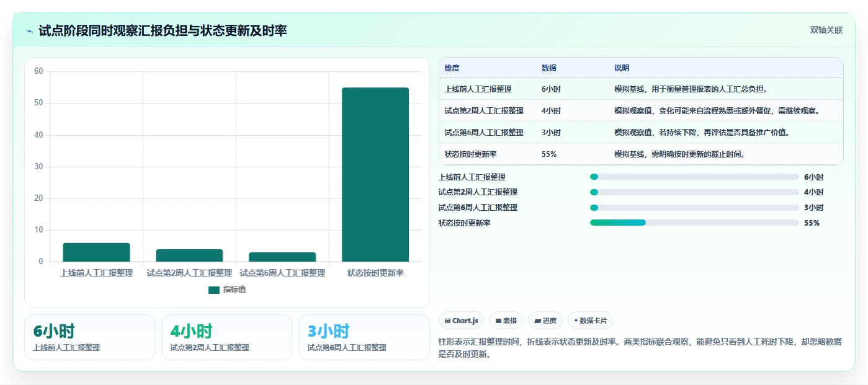This screenshot has height=385, width=868.
Task: Click the 4小时 progress bar track
Action: (694, 192)
